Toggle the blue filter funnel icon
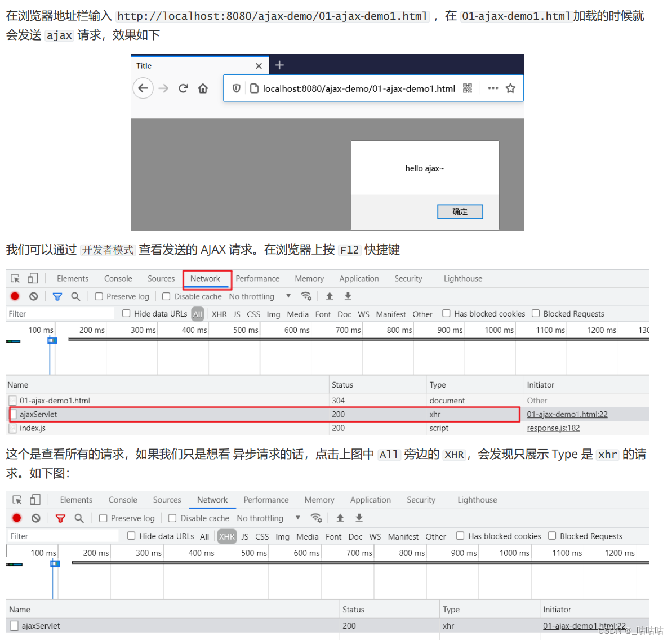This screenshot has width=672, height=640. coord(57,296)
